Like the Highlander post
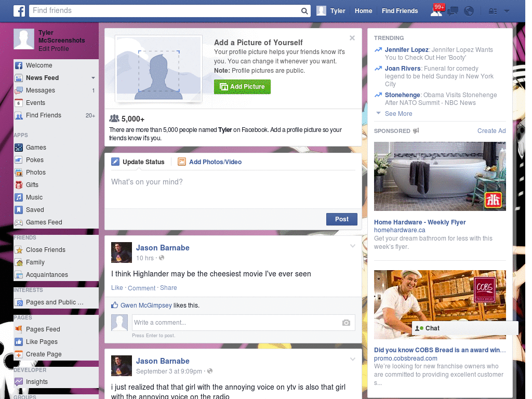This screenshot has height=399, width=532. [117, 288]
